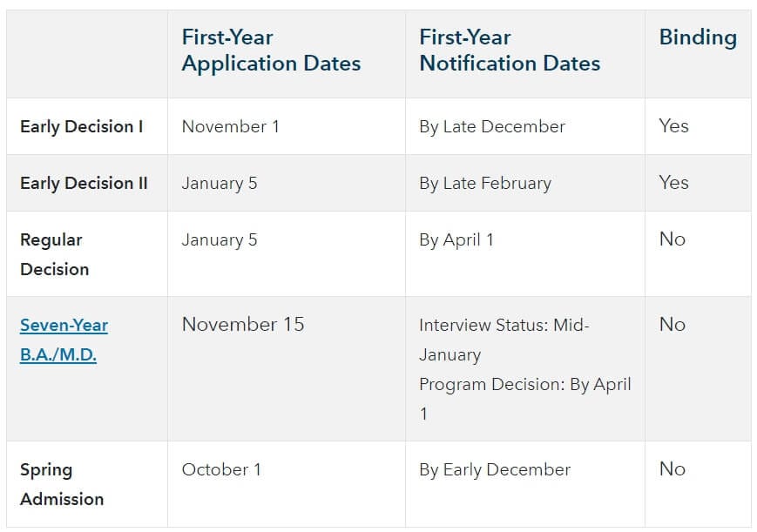Select the Regular Decision row label
The image size is (757, 532).
54,253
